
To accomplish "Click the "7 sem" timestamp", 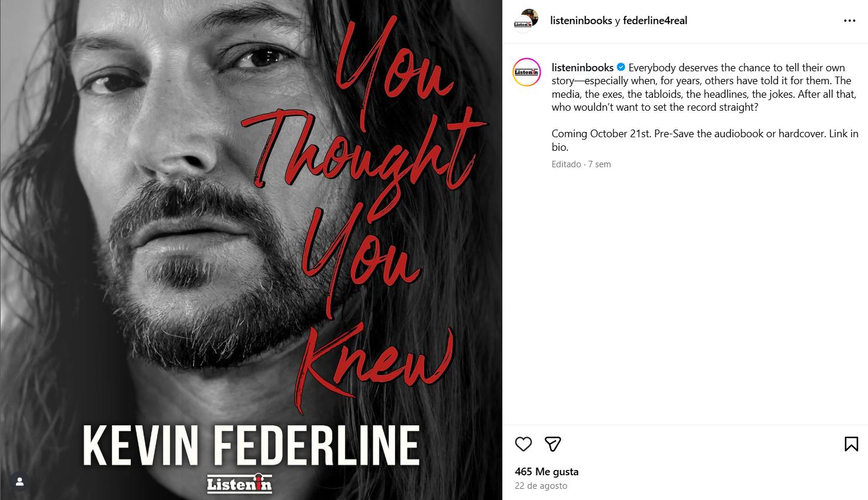I will coord(599,164).
